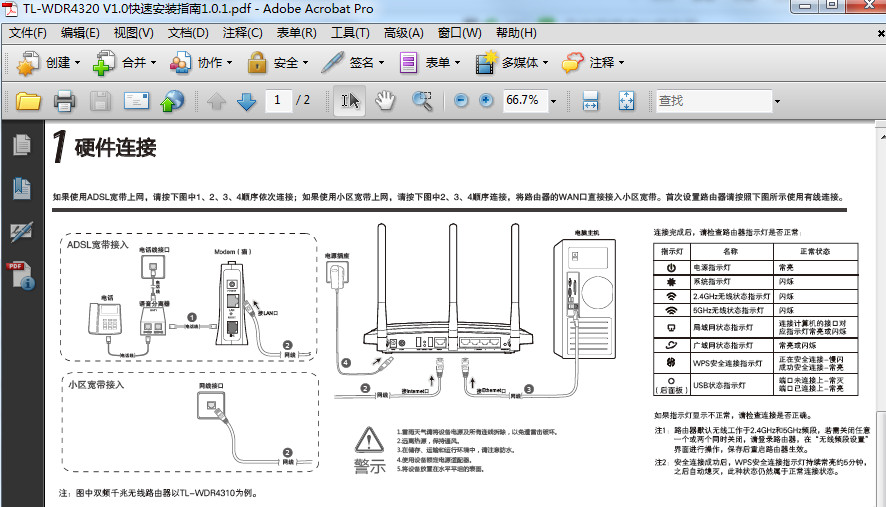The height and width of the screenshot is (507, 886).
Task: Open the 表单(R) menu
Action: point(297,33)
